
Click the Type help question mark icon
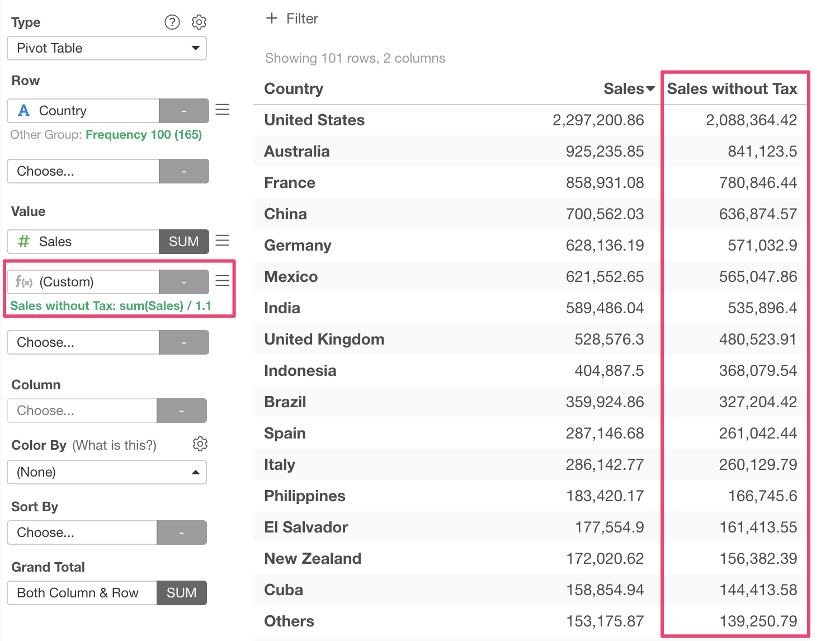tap(172, 22)
